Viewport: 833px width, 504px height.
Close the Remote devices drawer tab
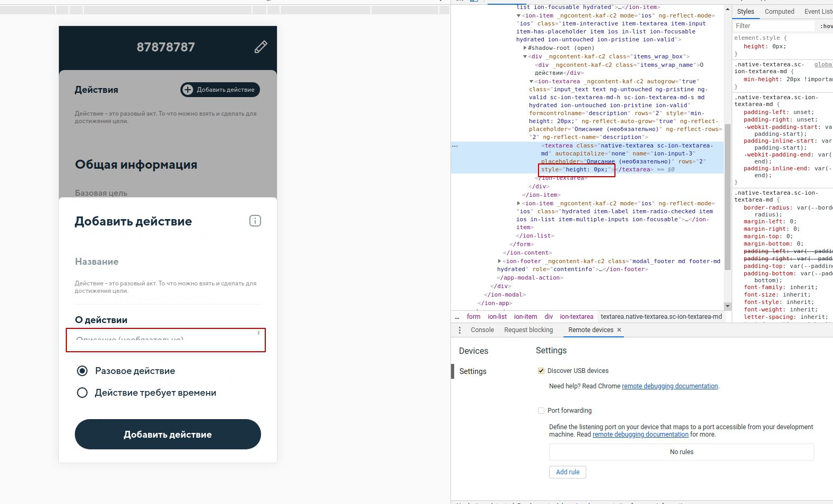(x=619, y=330)
